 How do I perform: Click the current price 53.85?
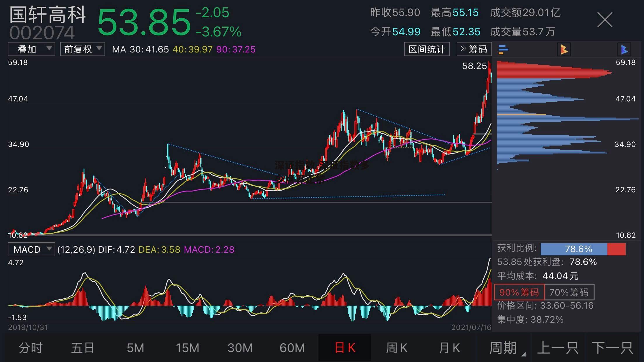coord(144,22)
